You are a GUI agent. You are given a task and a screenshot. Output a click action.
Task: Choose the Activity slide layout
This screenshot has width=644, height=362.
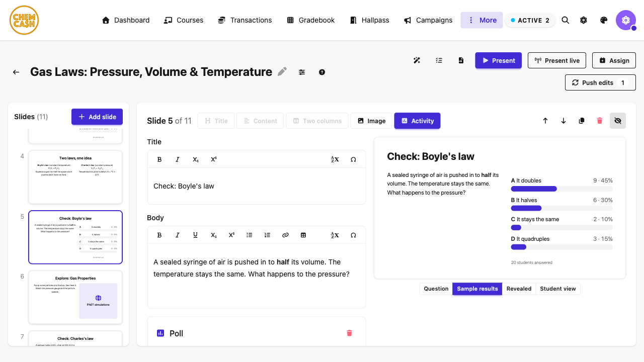pos(418,121)
